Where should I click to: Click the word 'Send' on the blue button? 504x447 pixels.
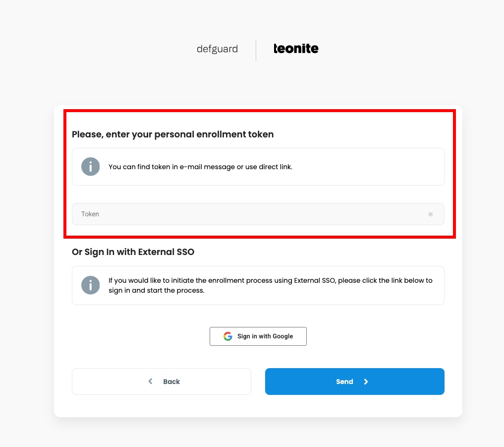(344, 382)
